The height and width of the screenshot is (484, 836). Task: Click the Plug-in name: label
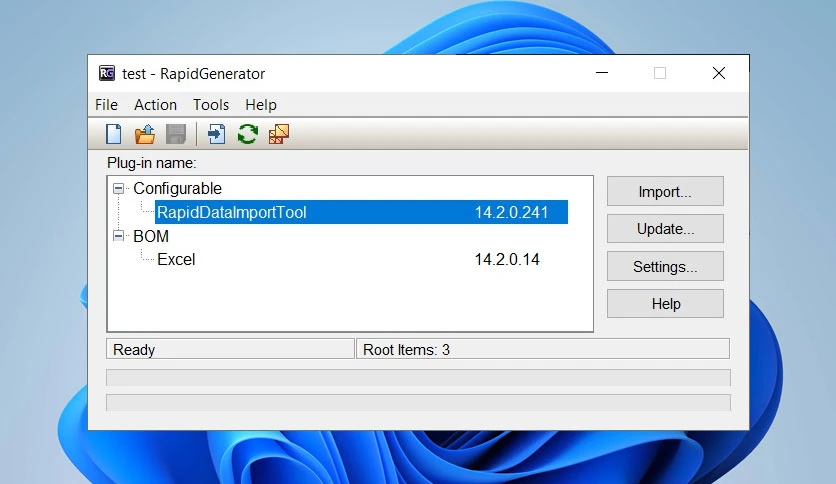(x=151, y=163)
